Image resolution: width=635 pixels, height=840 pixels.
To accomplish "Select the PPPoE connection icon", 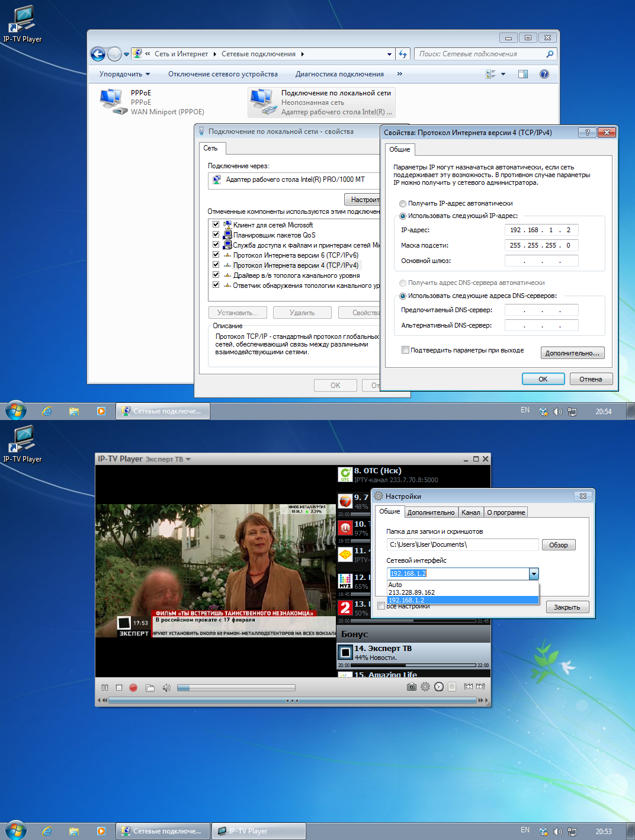I will click(x=113, y=101).
